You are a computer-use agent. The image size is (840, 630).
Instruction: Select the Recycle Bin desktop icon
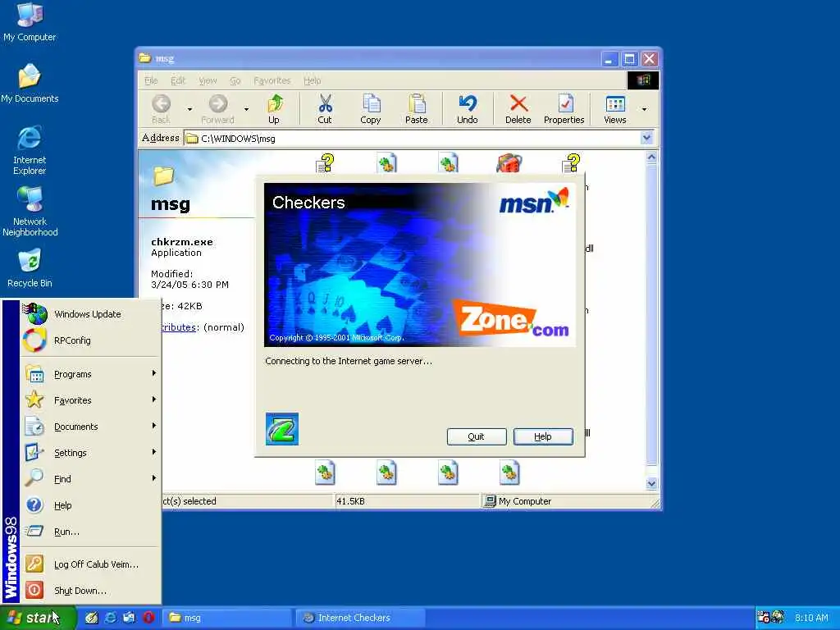coord(30,268)
